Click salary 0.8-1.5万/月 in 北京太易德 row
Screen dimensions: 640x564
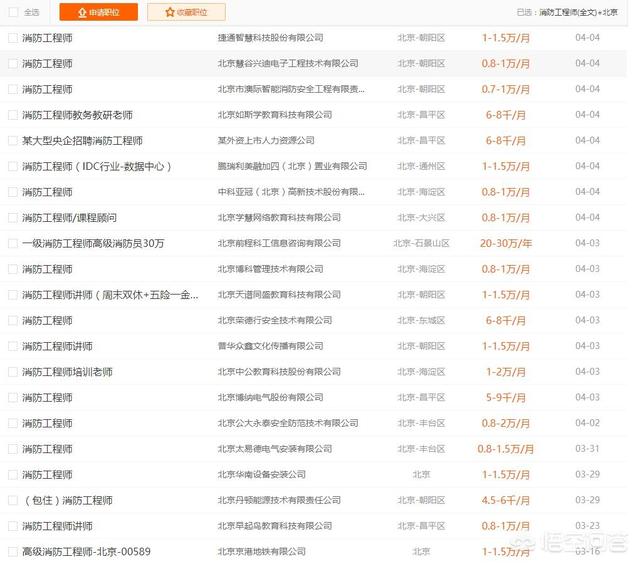(x=506, y=449)
